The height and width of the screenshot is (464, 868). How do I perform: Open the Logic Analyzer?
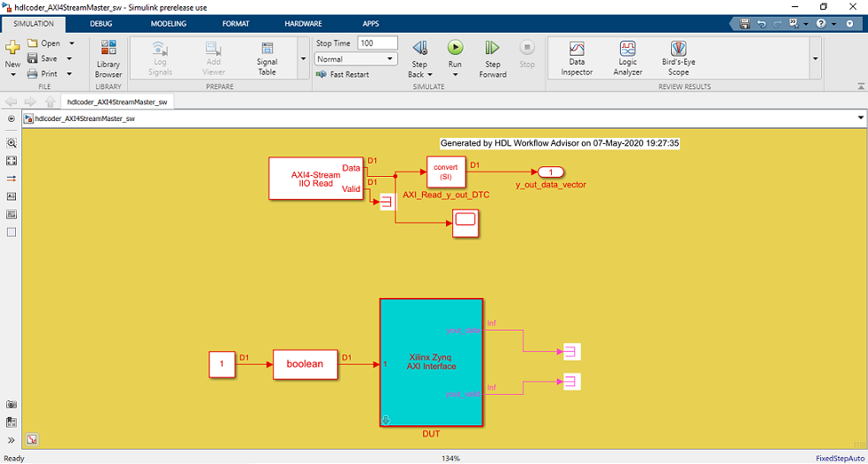(627, 59)
